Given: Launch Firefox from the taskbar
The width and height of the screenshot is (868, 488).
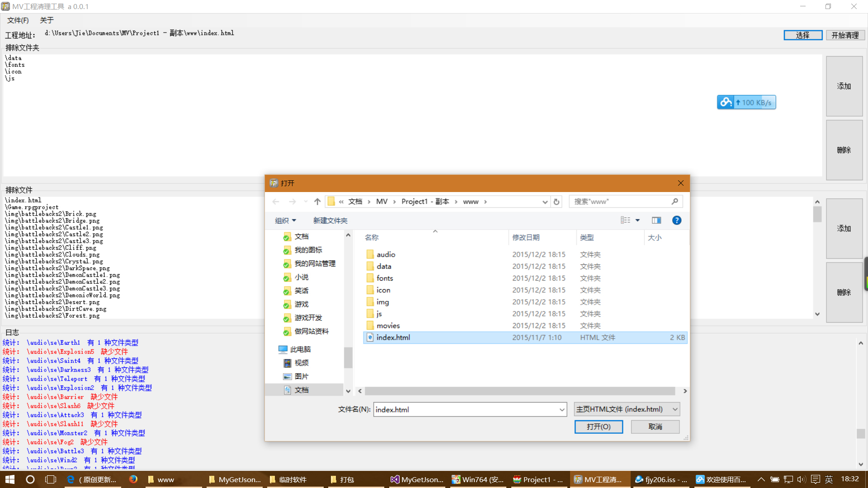Looking at the screenshot, I should coord(133,479).
